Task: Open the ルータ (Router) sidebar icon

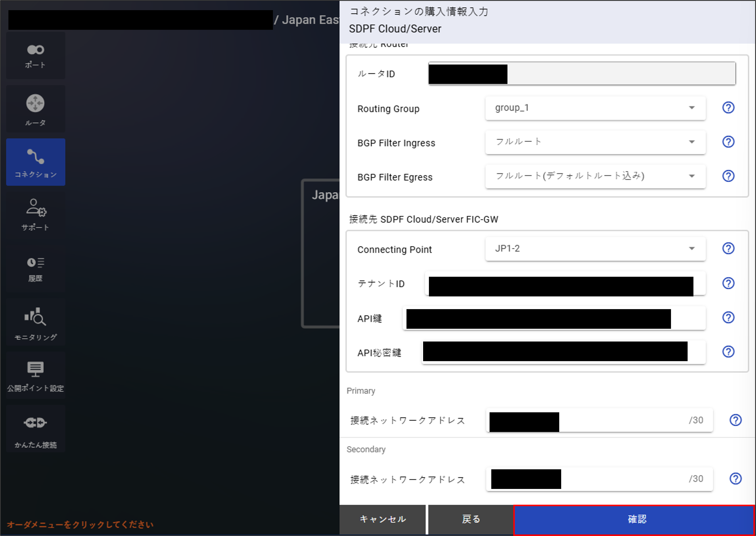Action: (36, 109)
